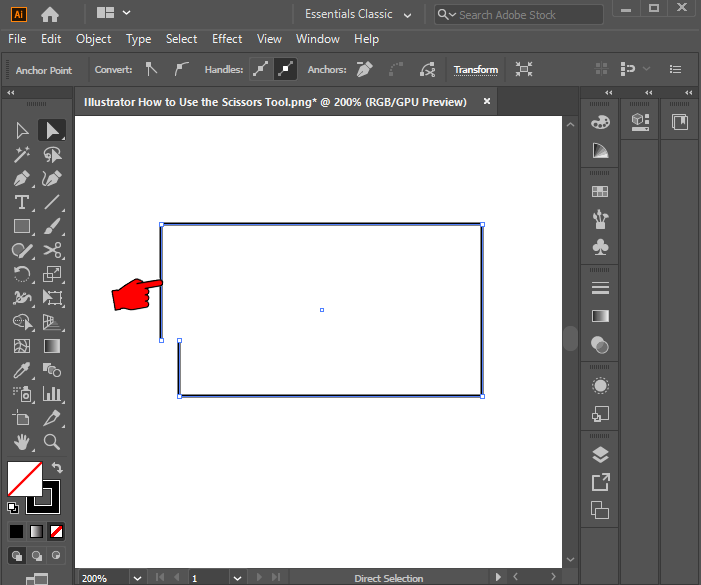Select the Pen tool
This screenshot has height=585, width=701.
(x=22, y=178)
